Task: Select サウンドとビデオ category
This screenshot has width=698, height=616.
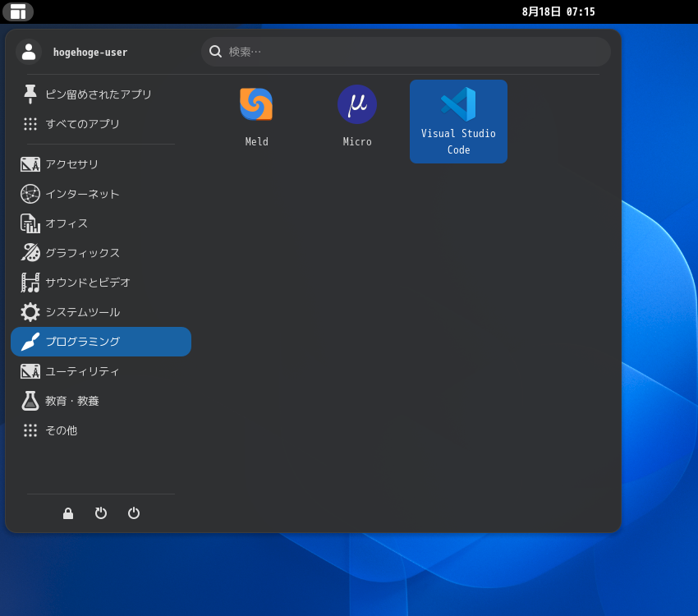Action: coord(101,283)
